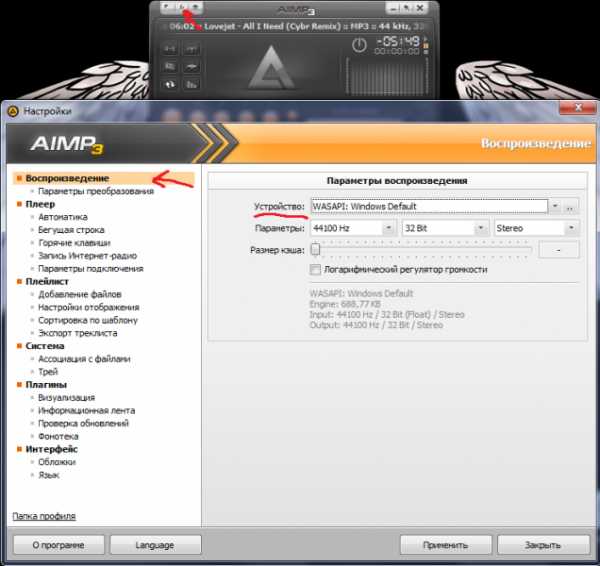Click the visualization spectrum area in the player
Viewport: 600px width, 566px height.
pyautogui.click(x=386, y=76)
